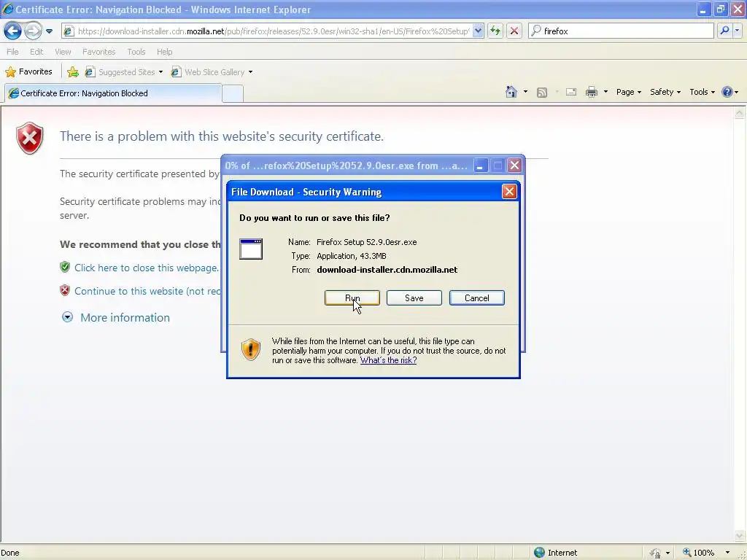Click the red shield certificate error icon
Viewport: 747px width, 560px height.
[29, 138]
